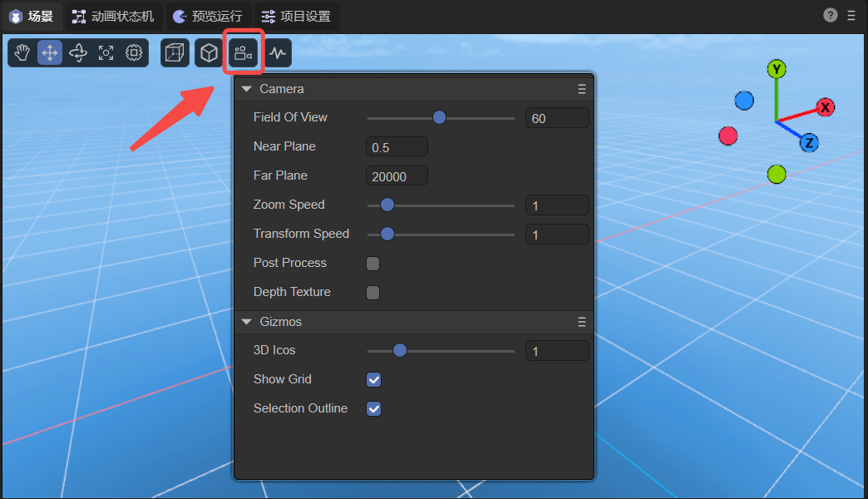Select the hand pan tool

coord(22,53)
